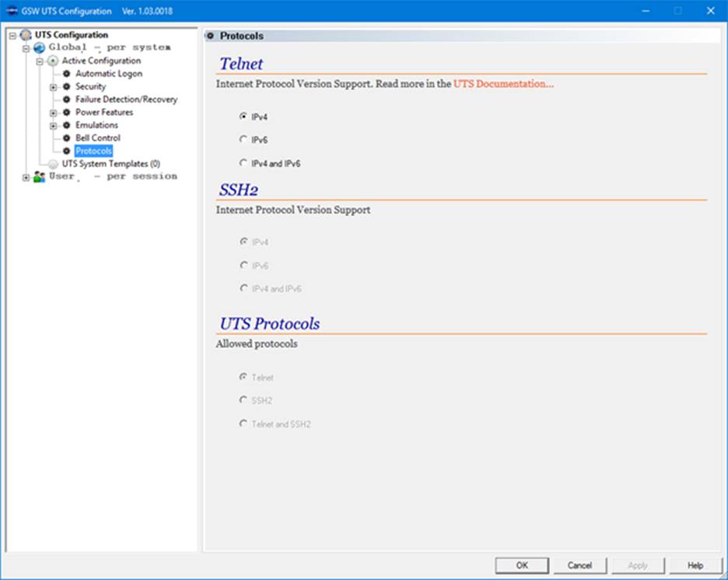Expand the Emulations tree node
The height and width of the screenshot is (580, 728).
click(x=53, y=125)
